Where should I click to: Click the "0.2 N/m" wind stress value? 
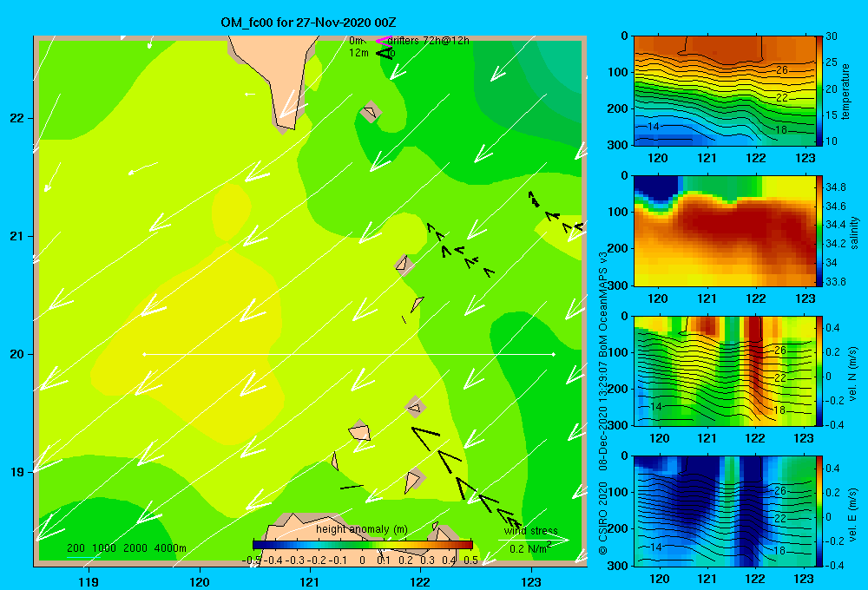coord(529,548)
